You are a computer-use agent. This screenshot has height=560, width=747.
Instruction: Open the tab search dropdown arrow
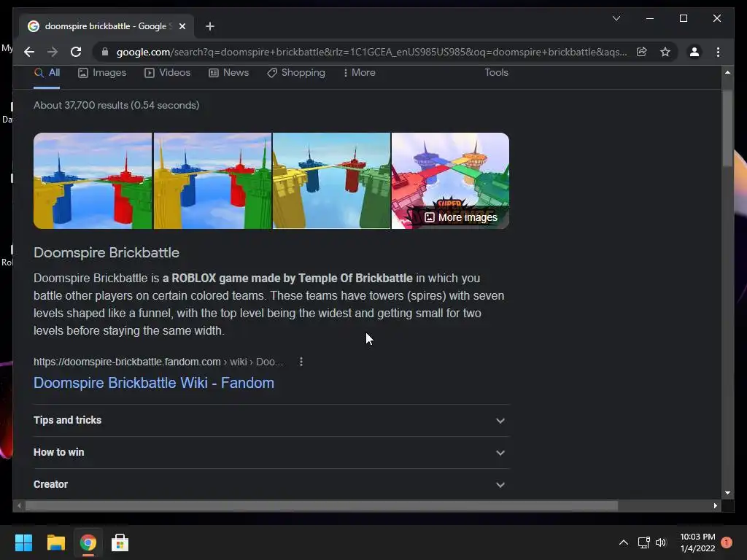[x=616, y=18]
